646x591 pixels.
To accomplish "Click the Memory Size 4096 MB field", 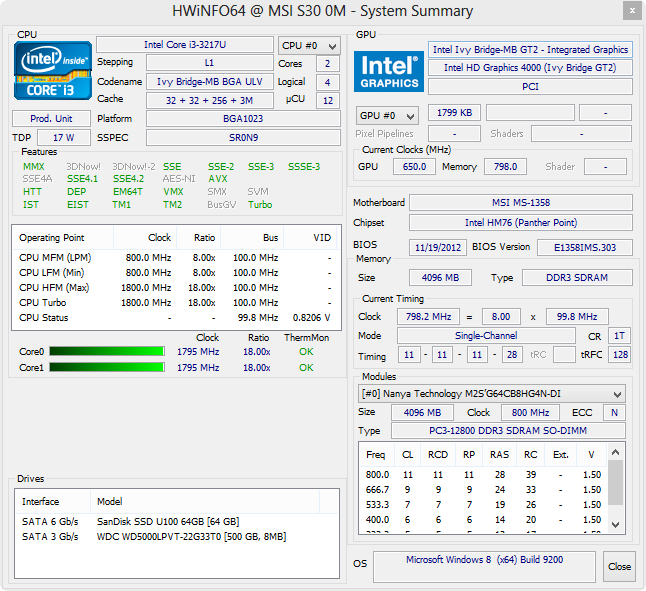I will 440,278.
